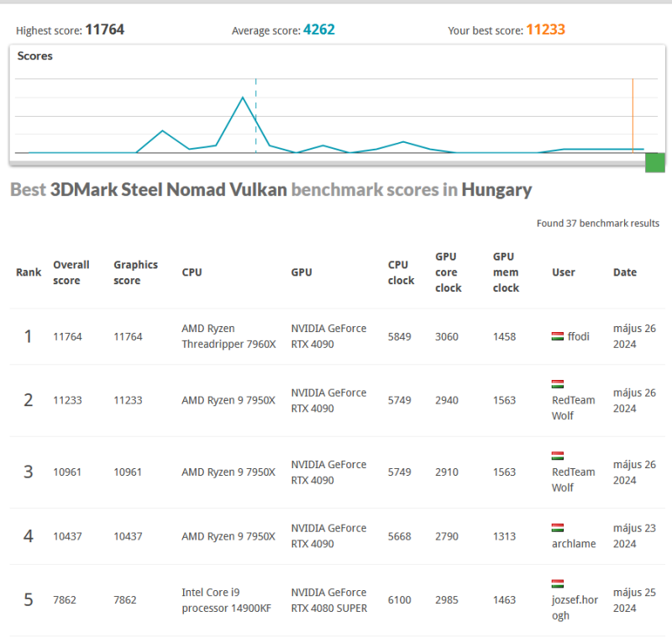Viewport: 672px width, 638px height.
Task: Click the Graphics score column header
Action: click(135, 272)
